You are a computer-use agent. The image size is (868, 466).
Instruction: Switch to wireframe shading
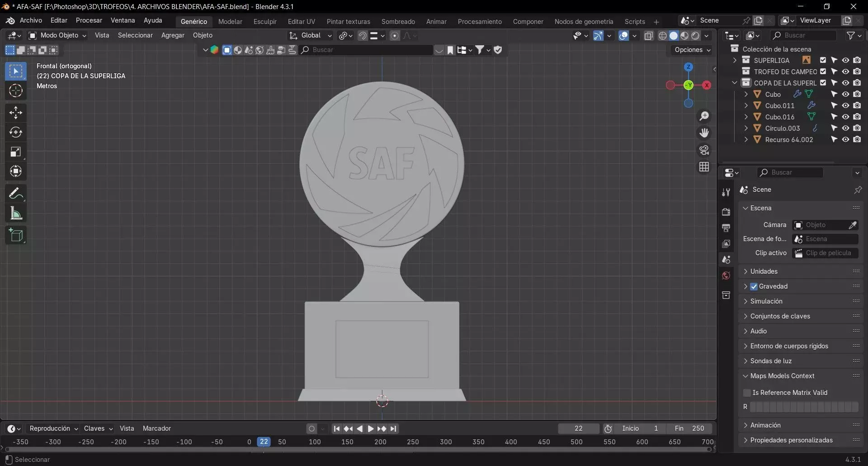662,36
